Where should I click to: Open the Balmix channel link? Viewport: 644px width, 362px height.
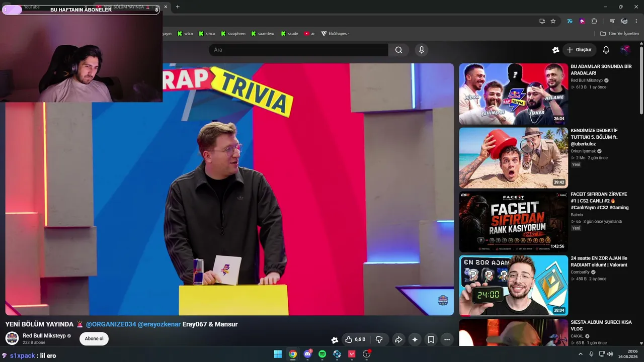[577, 215]
